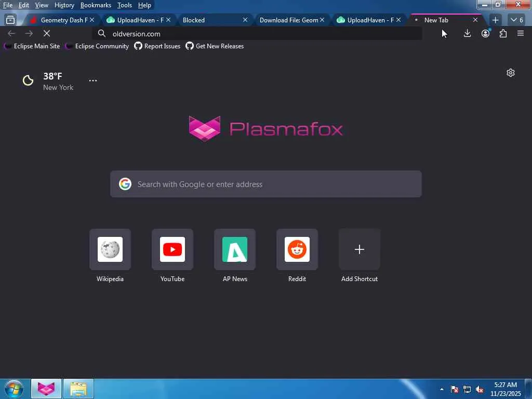Open the hamburger application menu

pyautogui.click(x=521, y=33)
